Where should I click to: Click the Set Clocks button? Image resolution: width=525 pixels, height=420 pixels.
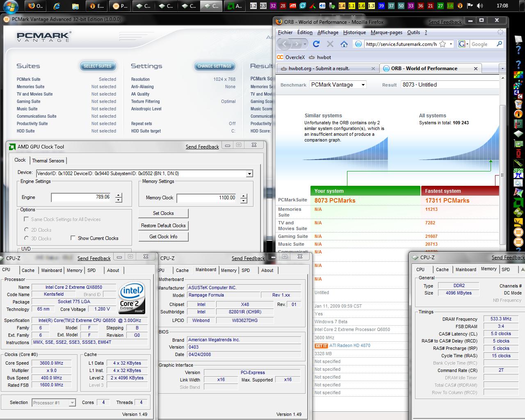pos(163,213)
